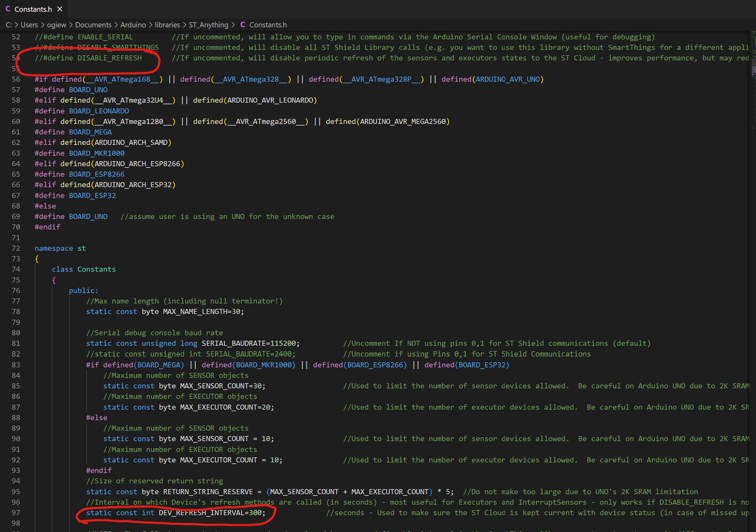Click the libraries breadcrumb folder
Screen dimensions: 756x532
pos(167,25)
